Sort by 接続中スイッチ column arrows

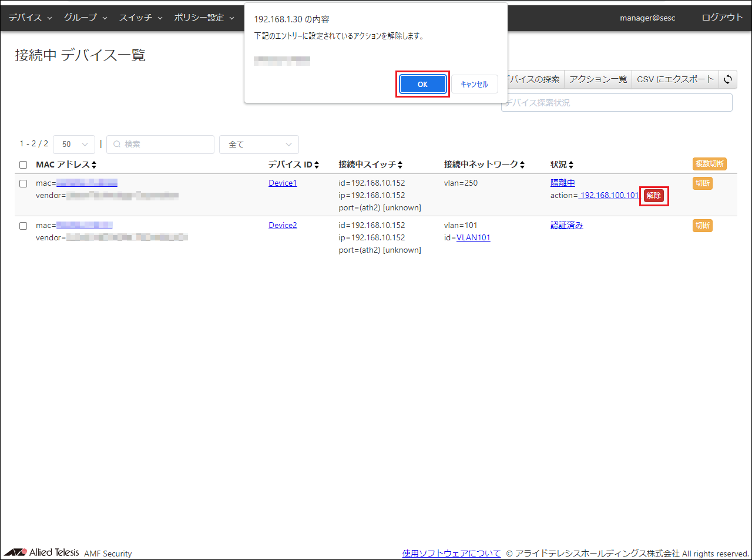point(400,165)
